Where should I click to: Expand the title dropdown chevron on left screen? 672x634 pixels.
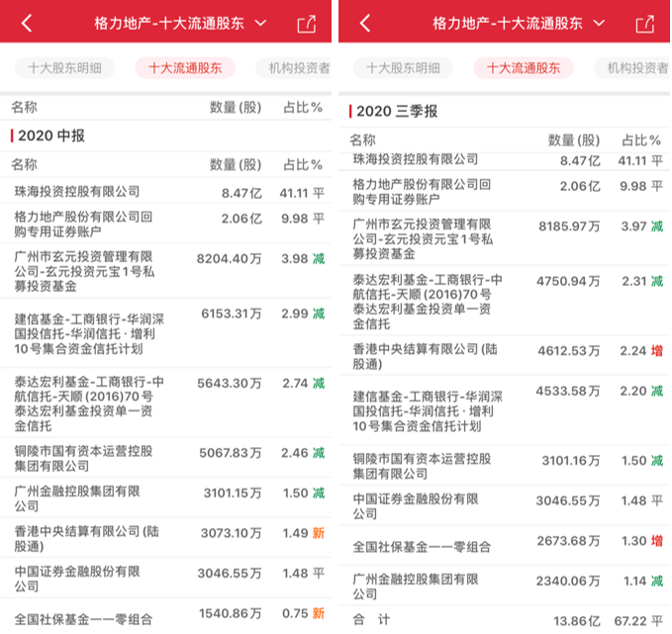point(260,23)
